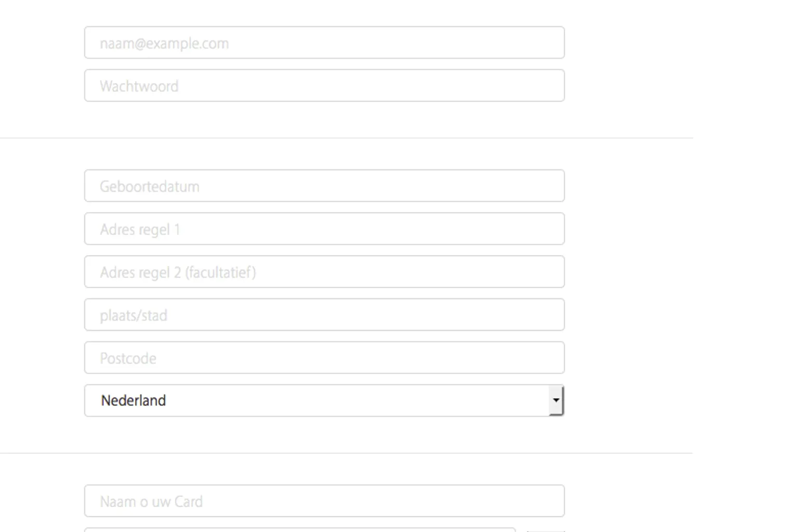Click into the postal code box
This screenshot has height=532, width=798.
click(324, 358)
